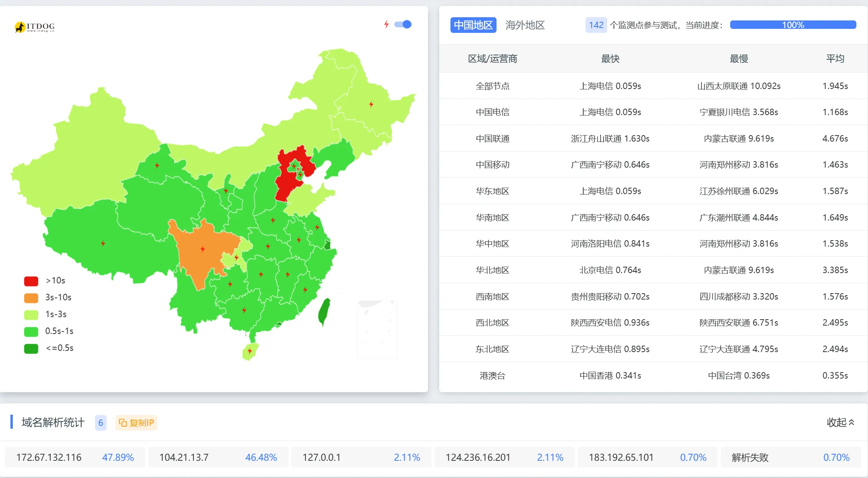Switch to the 海外地区 tab

pyautogui.click(x=525, y=25)
